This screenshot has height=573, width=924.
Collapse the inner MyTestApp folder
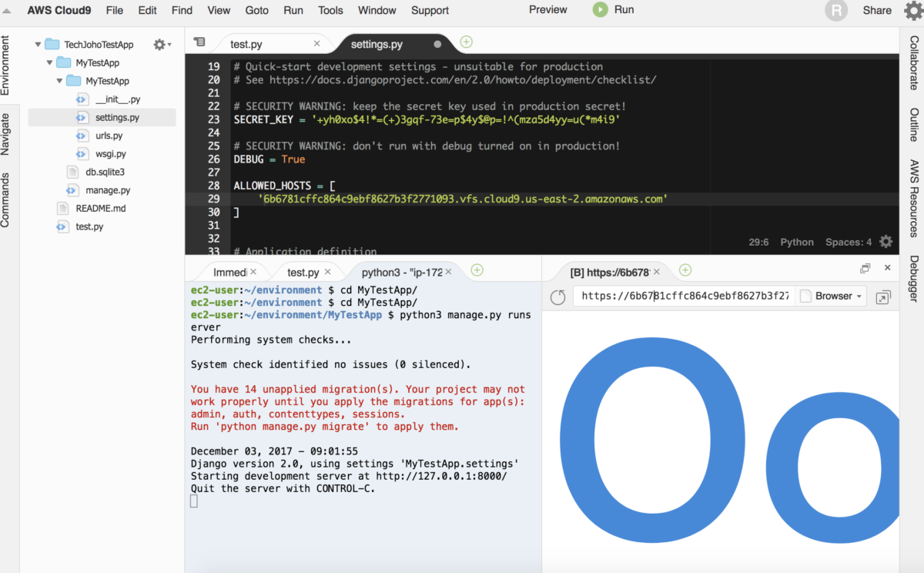click(x=59, y=81)
